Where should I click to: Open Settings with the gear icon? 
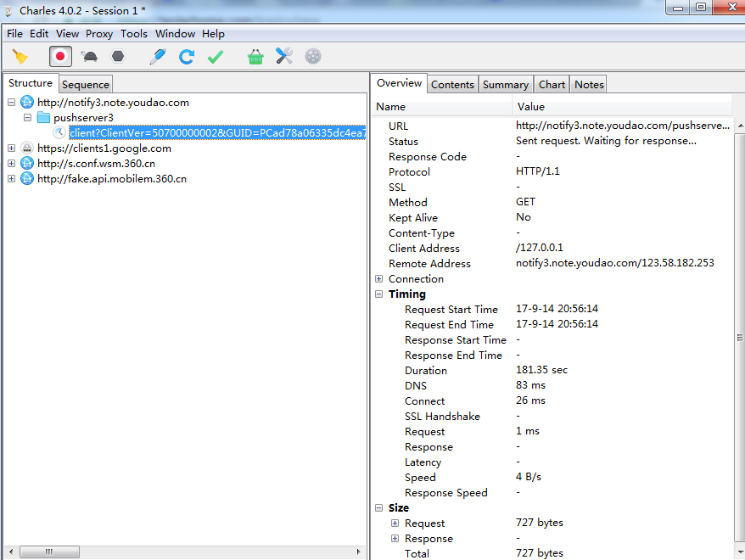click(313, 57)
